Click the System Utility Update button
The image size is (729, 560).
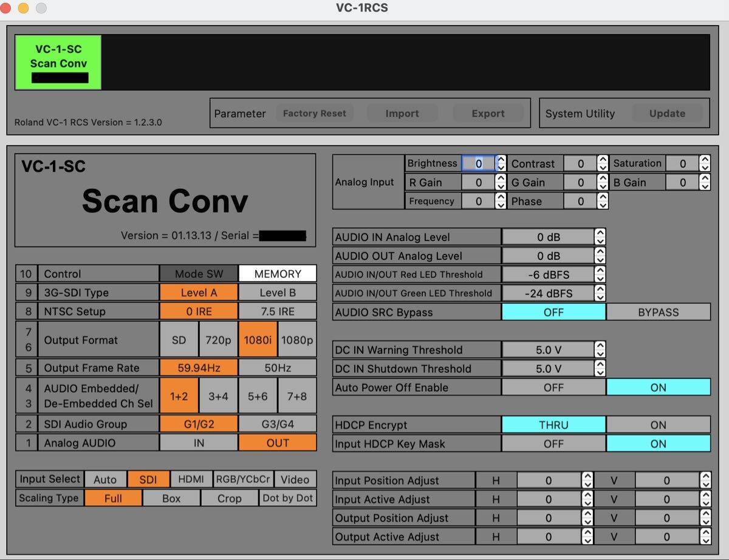point(667,114)
